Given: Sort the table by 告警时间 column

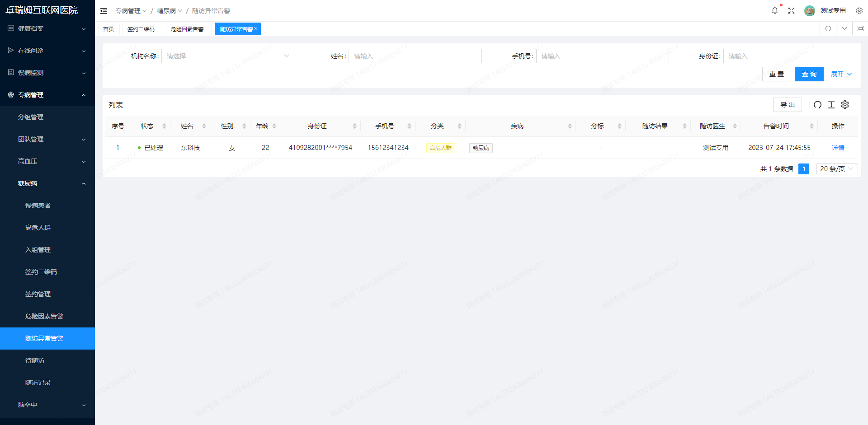Looking at the screenshot, I should pyautogui.click(x=811, y=126).
